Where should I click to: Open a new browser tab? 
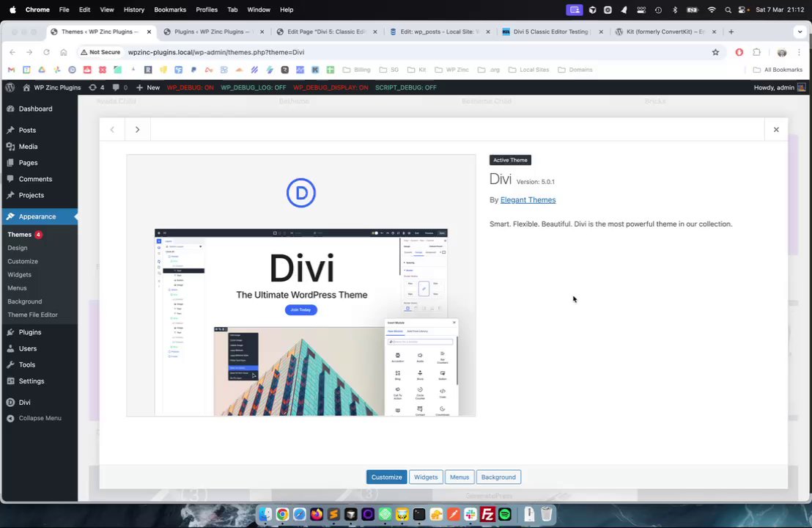point(731,32)
